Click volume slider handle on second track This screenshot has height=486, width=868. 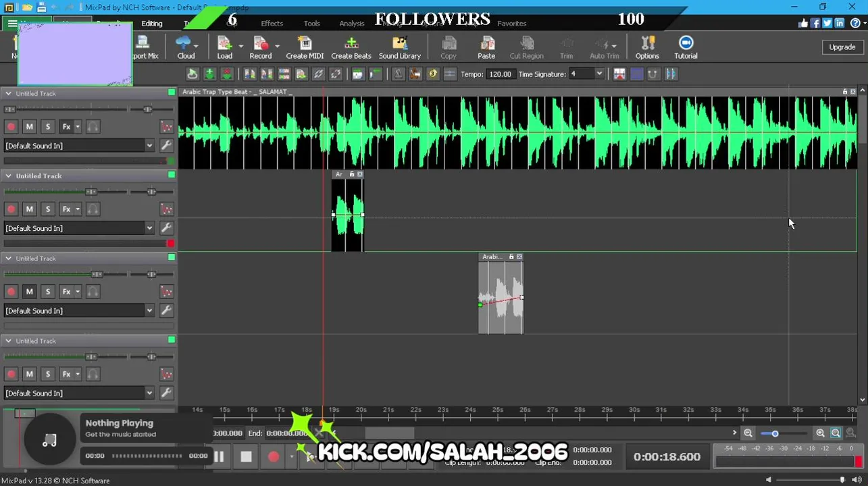point(91,192)
